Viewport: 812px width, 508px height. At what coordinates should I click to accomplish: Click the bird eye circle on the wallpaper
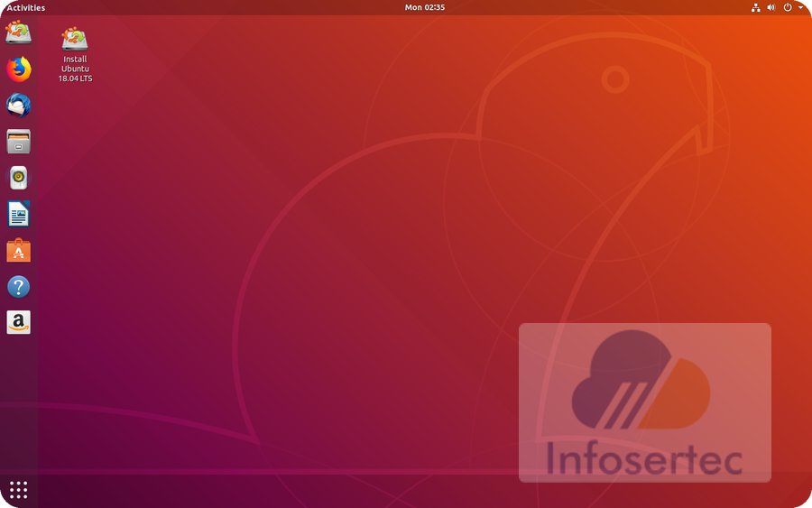tap(615, 79)
